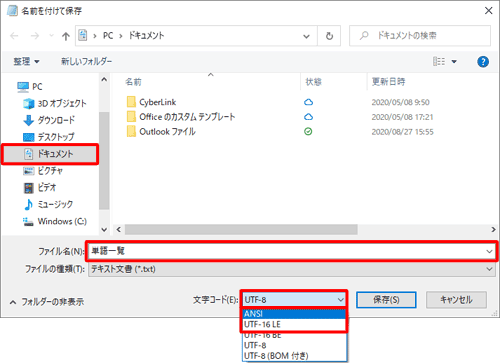The width and height of the screenshot is (500, 363).
Task: Click cloud status icon for CyberLink
Action: [x=308, y=102]
